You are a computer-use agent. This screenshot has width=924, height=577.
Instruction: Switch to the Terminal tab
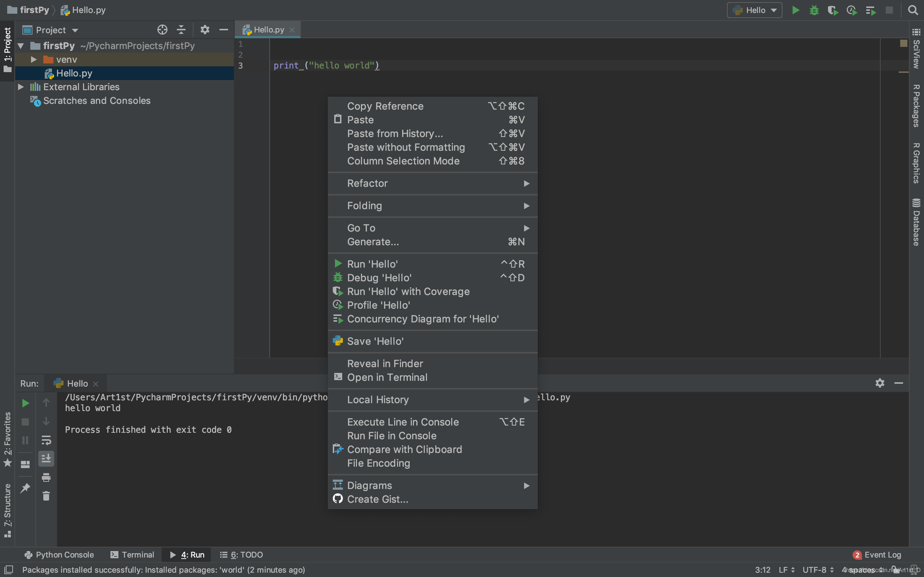[132, 555]
